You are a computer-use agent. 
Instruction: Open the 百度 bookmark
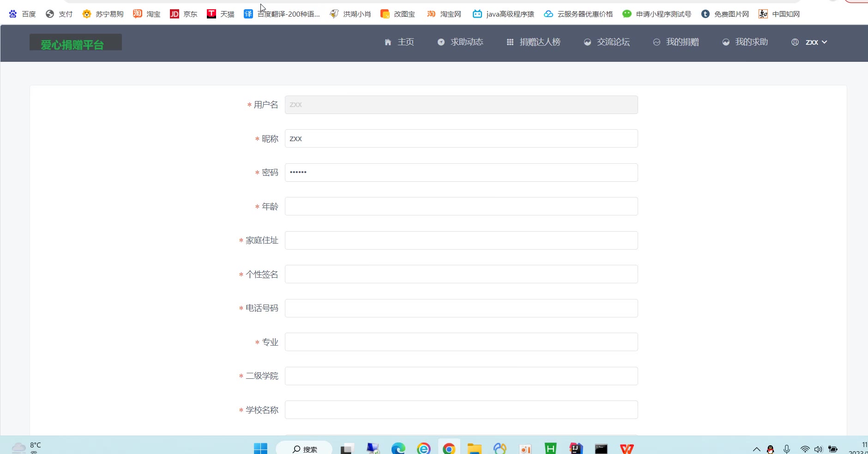click(22, 14)
